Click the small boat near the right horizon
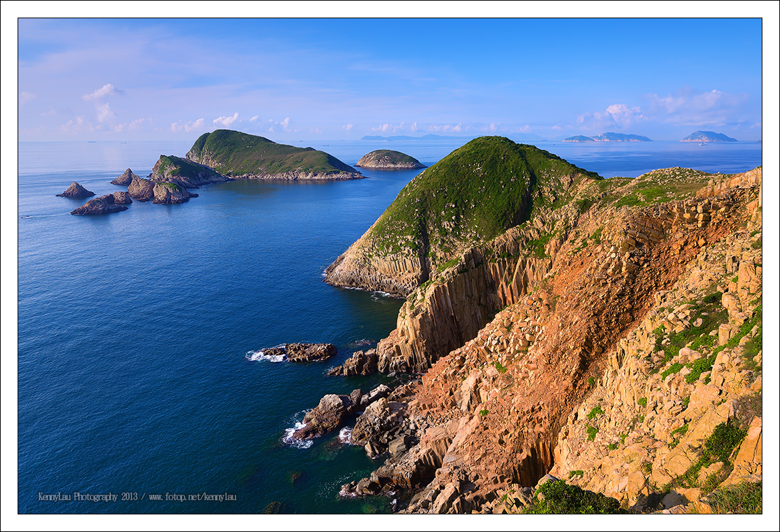 [703, 144]
